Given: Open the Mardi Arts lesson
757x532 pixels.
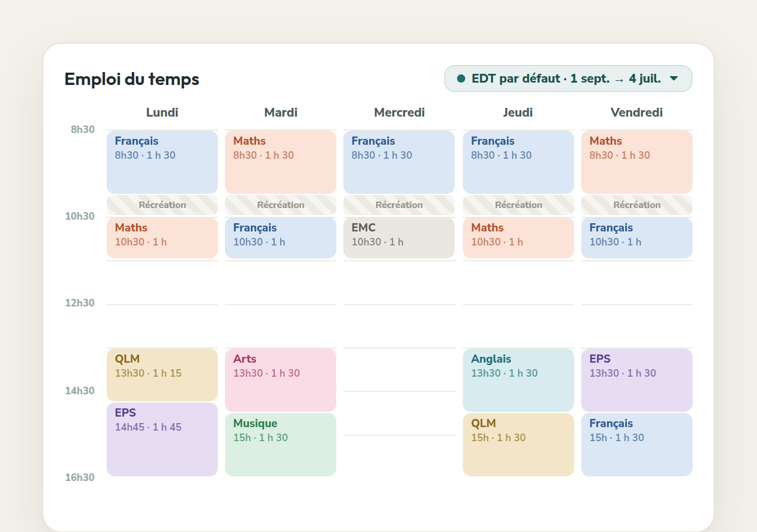Looking at the screenshot, I should (x=281, y=380).
